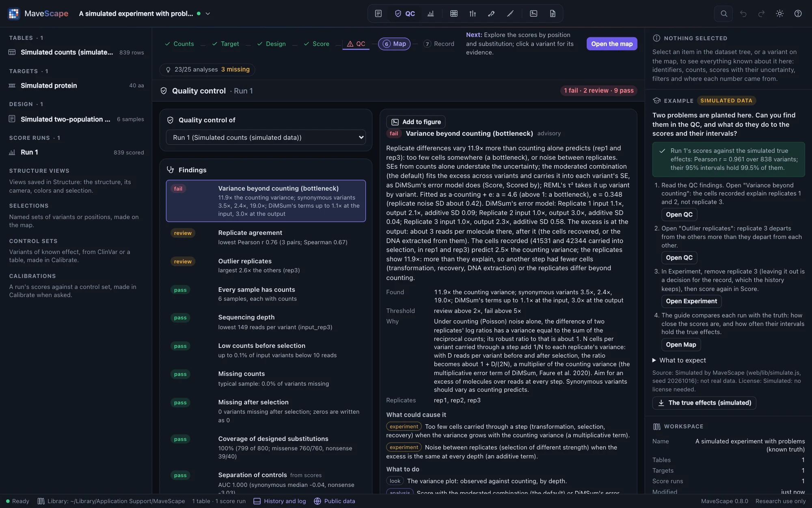Select the 'Sequencing depth' pass finding
Image resolution: width=812 pixels, height=508 pixels.
pos(266,322)
